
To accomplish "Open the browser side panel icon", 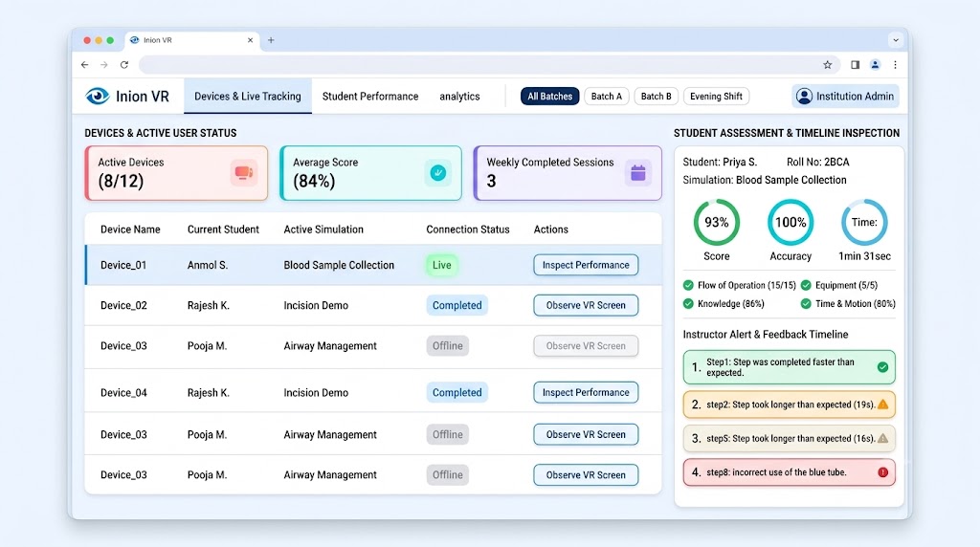I will [x=855, y=65].
